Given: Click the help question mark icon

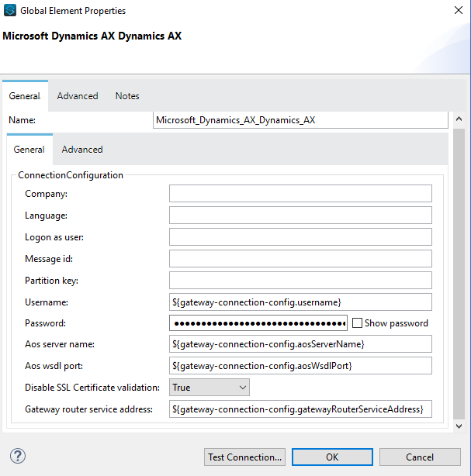Looking at the screenshot, I should [x=18, y=456].
